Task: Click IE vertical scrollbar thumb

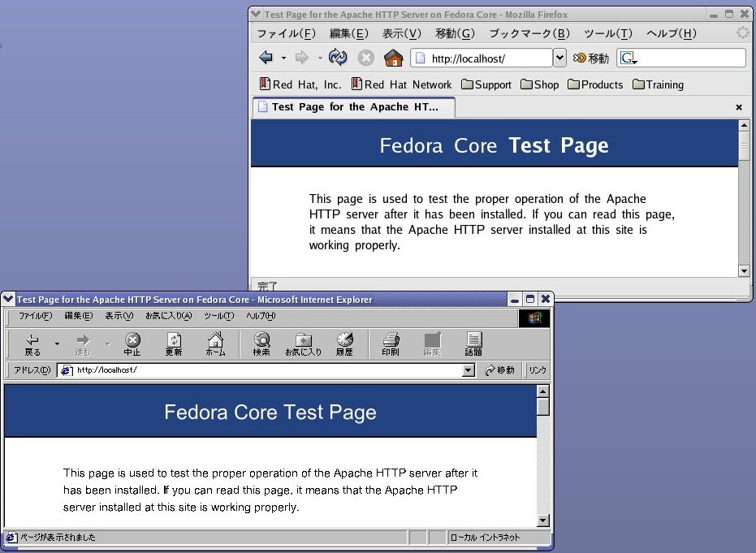Action: tap(543, 407)
